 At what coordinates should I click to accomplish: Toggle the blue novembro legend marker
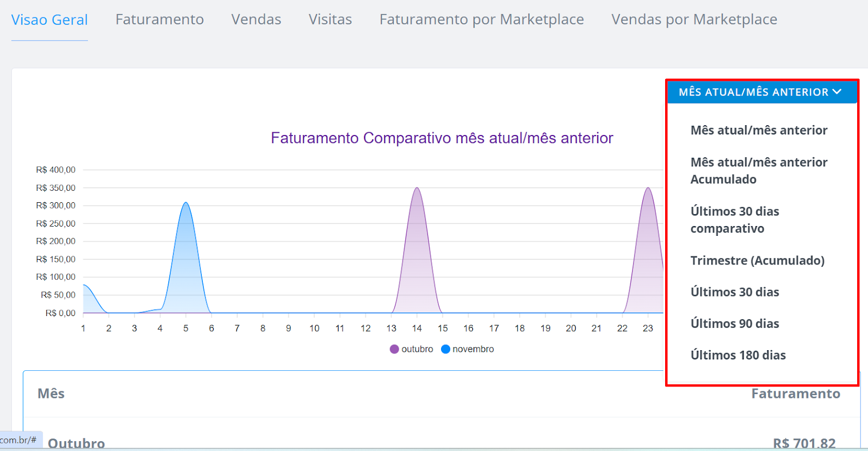446,349
